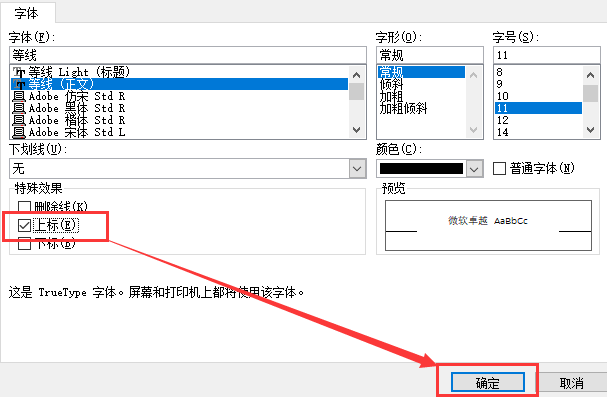607x397 pixels.
Task: Enable the 删除线 strikethrough checkbox
Action: click(24, 207)
